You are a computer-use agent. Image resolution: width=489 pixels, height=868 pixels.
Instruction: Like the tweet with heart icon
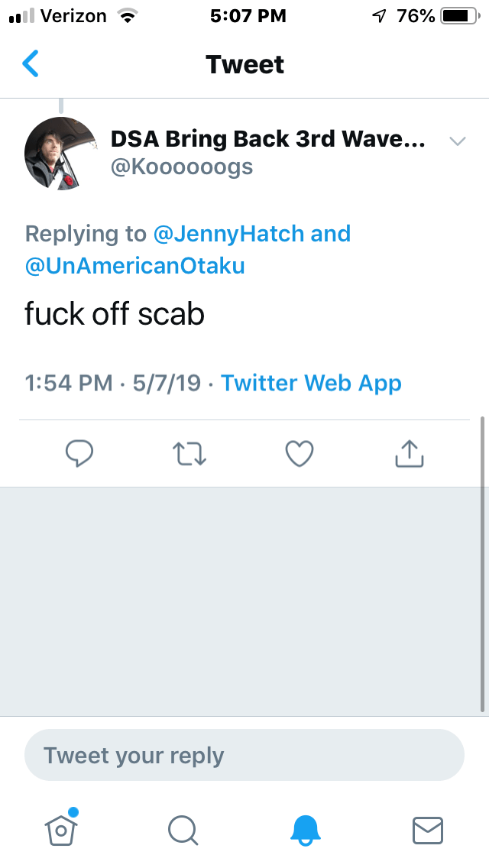click(300, 453)
